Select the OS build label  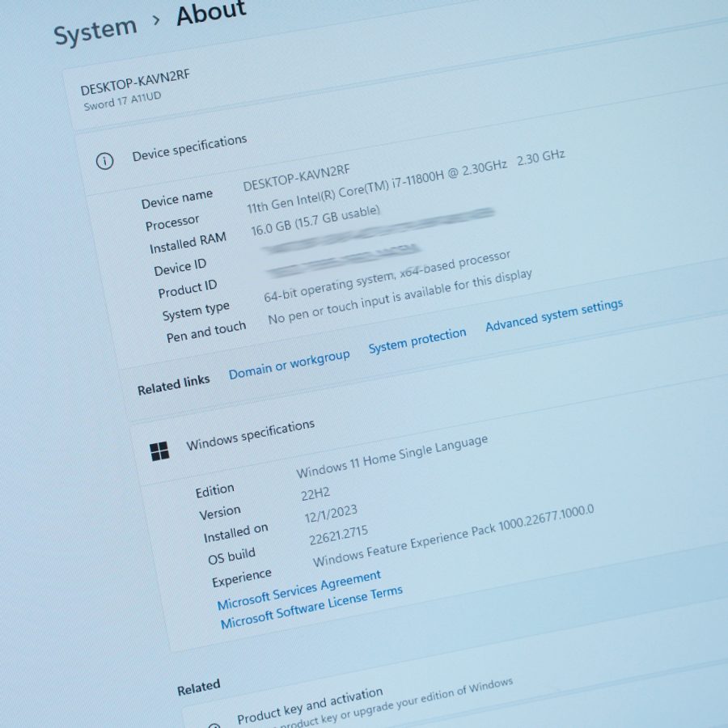(231, 557)
